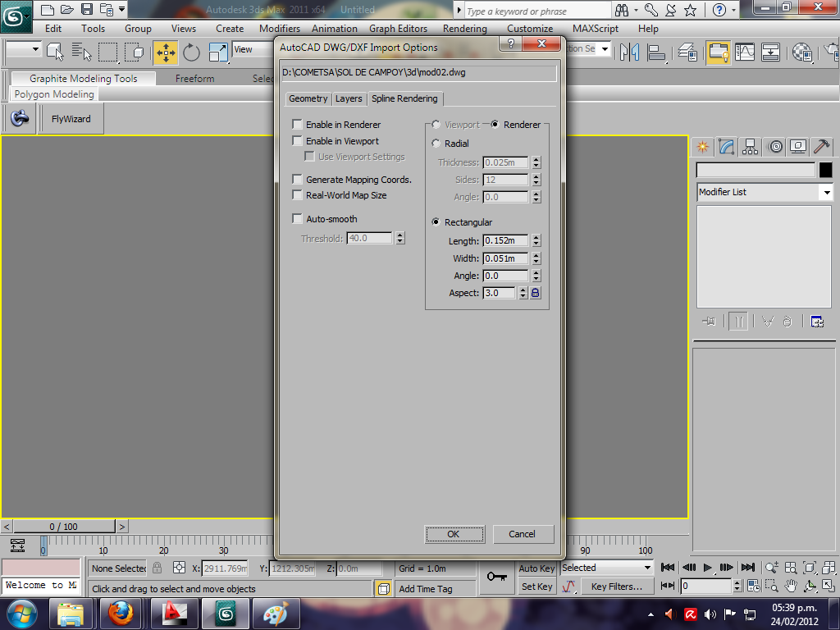Click the black object color swatch
The image size is (840, 630).
(825, 170)
